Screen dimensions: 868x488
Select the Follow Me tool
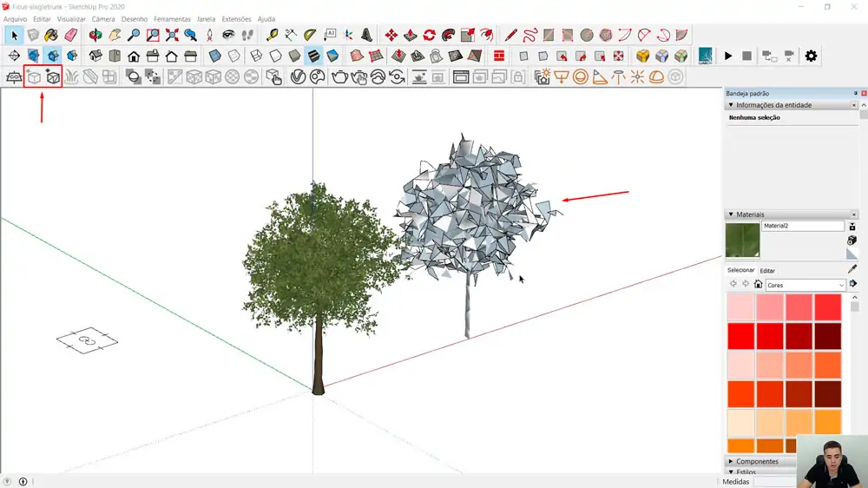(x=449, y=35)
